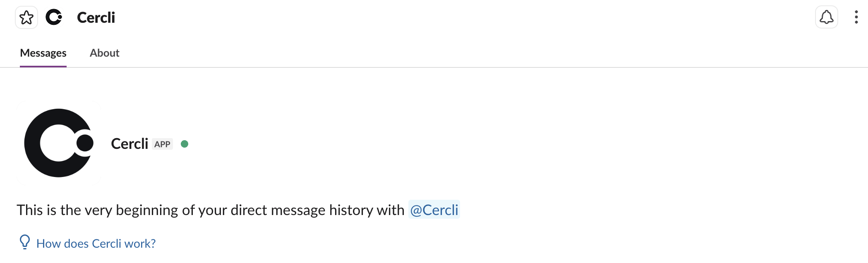Image resolution: width=868 pixels, height=263 pixels.
Task: Click the APP badge next to Cercli
Action: pos(162,144)
